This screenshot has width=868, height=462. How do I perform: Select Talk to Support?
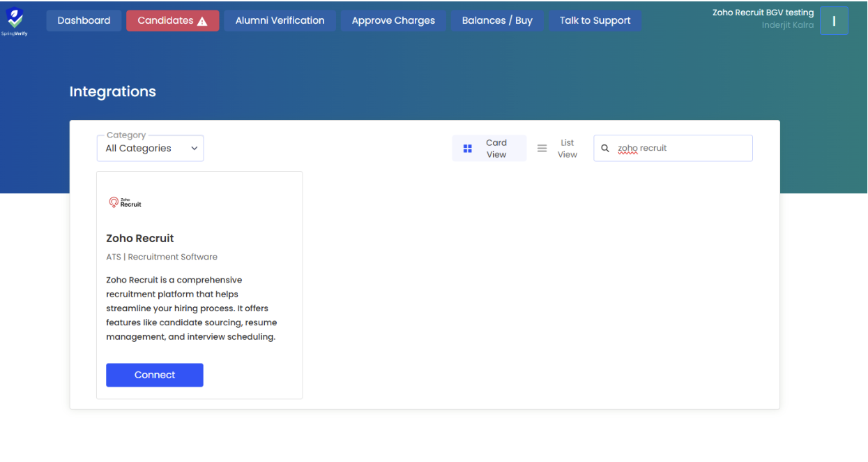tap(595, 20)
